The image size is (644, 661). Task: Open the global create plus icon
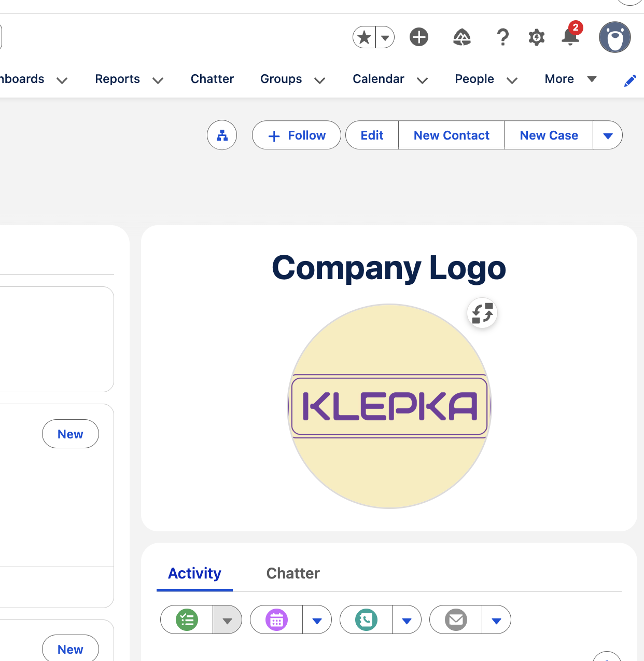click(419, 37)
